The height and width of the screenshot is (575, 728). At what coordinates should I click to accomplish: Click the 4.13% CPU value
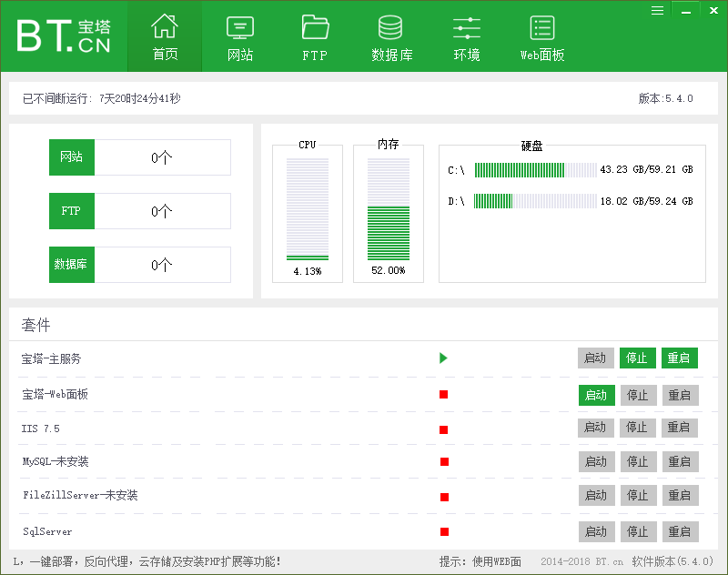coord(308,271)
